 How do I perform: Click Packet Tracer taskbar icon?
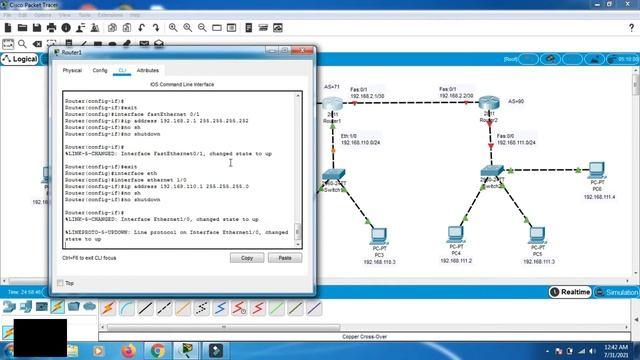click(187, 351)
